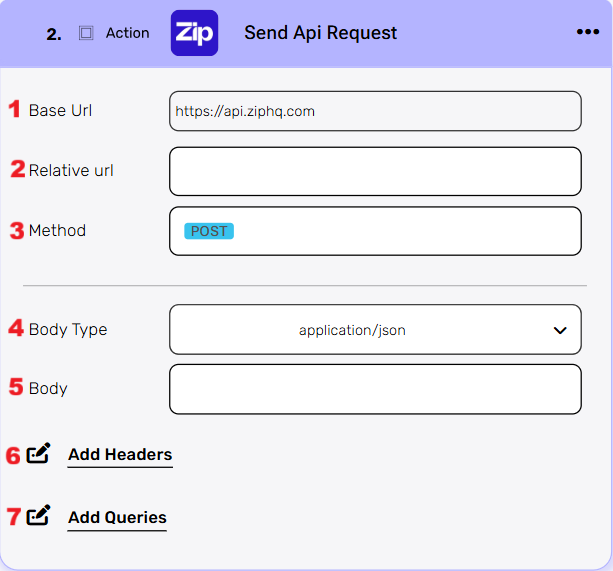Click the Body input field
Screen dimensions: 613x571
click(375, 389)
